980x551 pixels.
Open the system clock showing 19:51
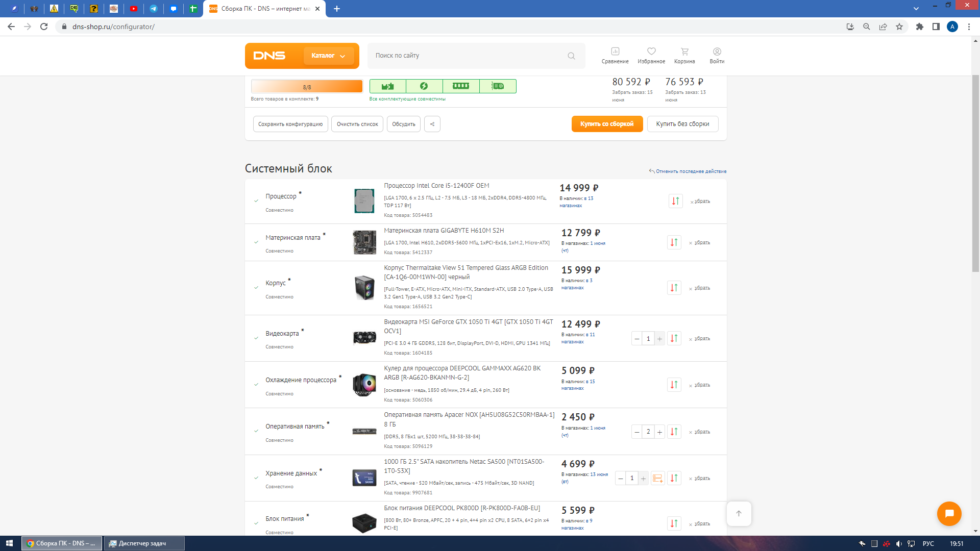pyautogui.click(x=957, y=543)
